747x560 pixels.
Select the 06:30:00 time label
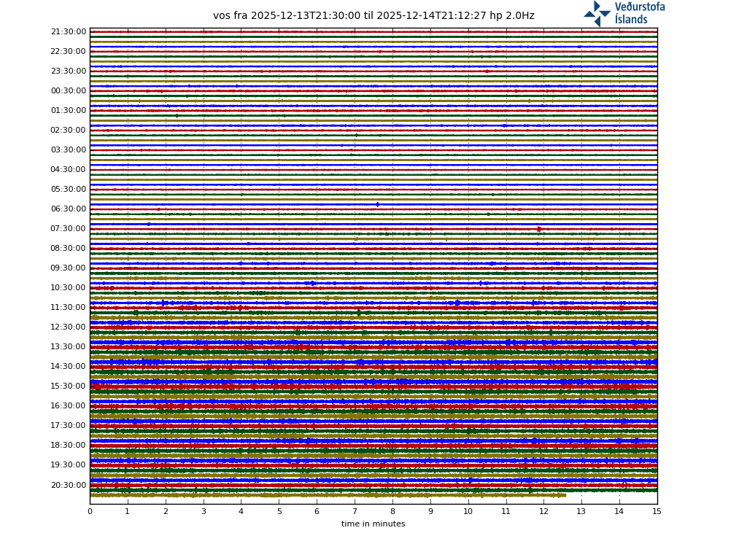[x=69, y=209]
